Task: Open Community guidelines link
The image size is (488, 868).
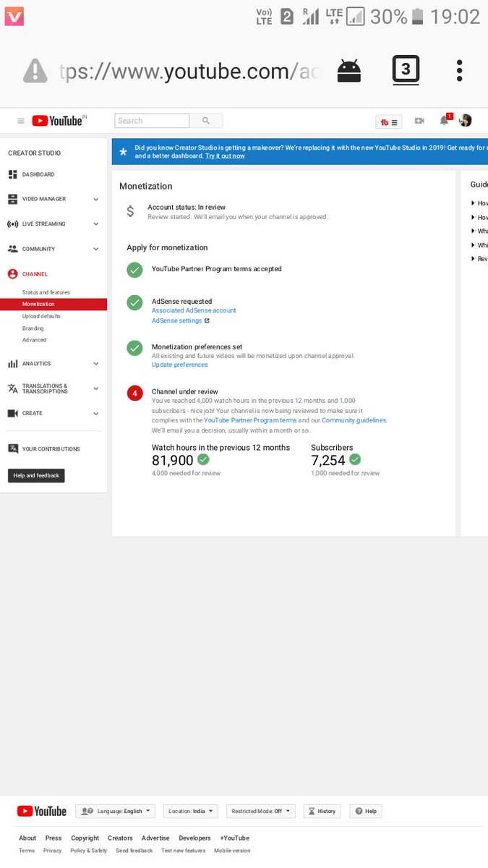Action: tap(354, 420)
